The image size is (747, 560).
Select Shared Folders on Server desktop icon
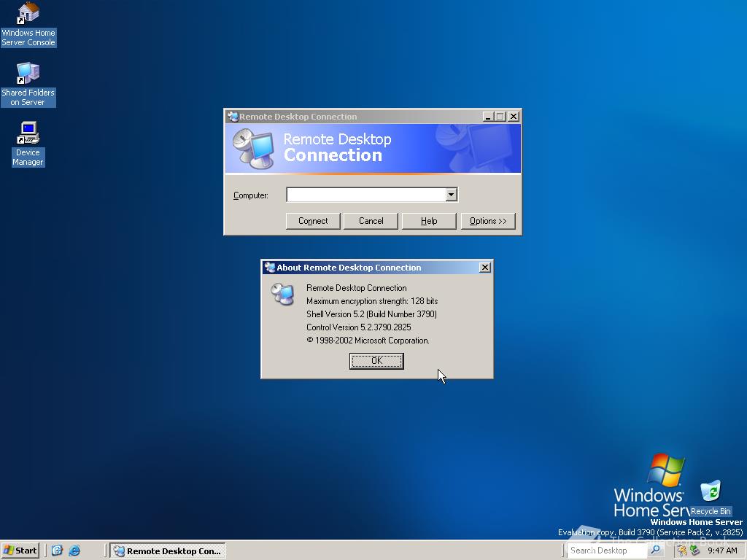point(28,85)
